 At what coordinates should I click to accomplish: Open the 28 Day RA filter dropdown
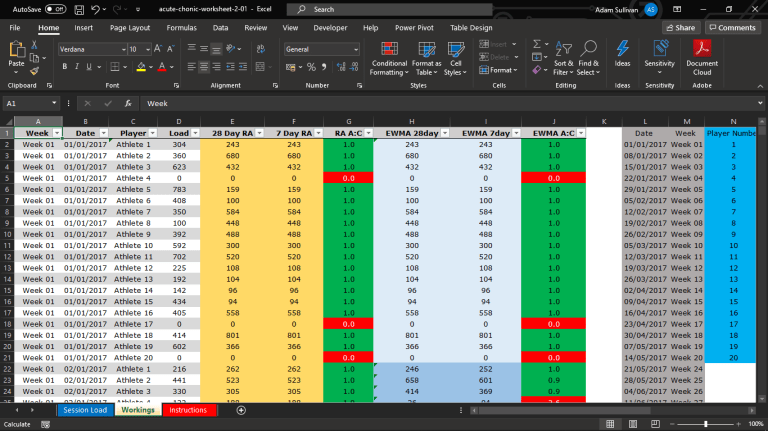(x=259, y=133)
